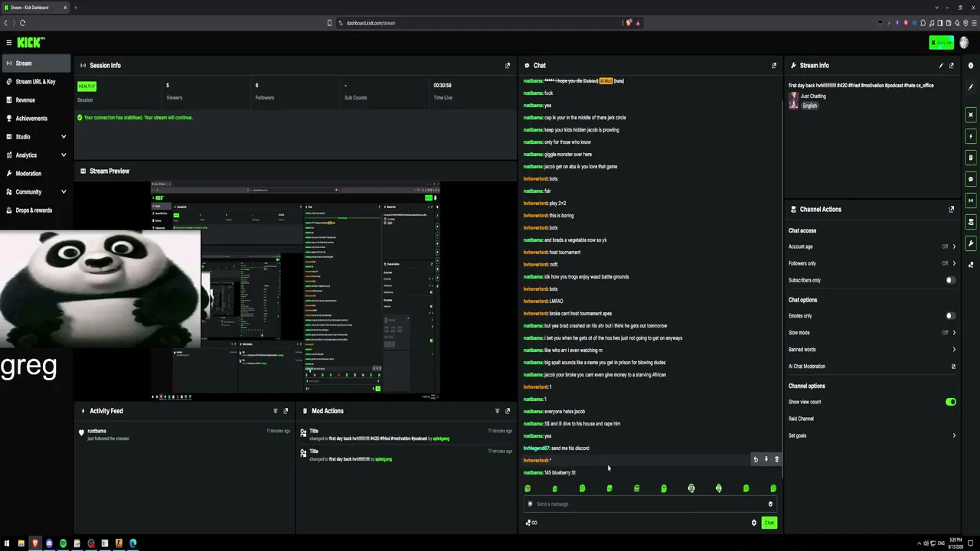This screenshot has width=980, height=551.
Task: Click Raid Channel action
Action: click(801, 419)
